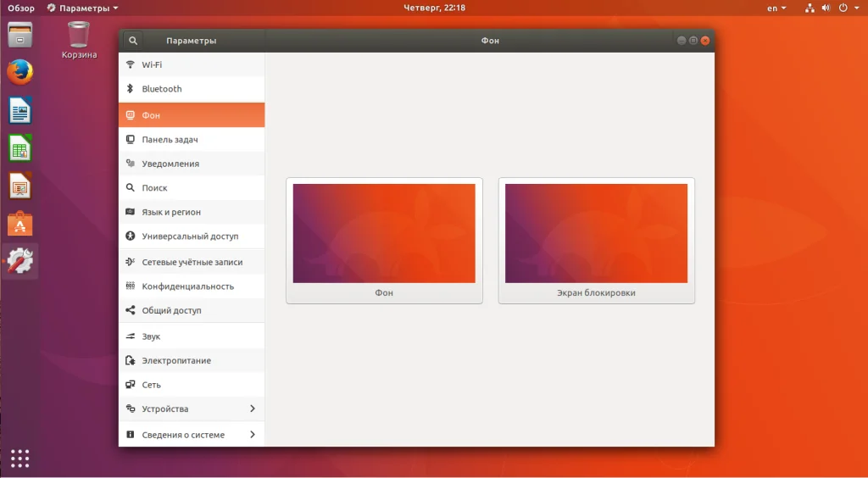Open the Корзина trash desktop icon
The image size is (868, 478).
(79, 40)
